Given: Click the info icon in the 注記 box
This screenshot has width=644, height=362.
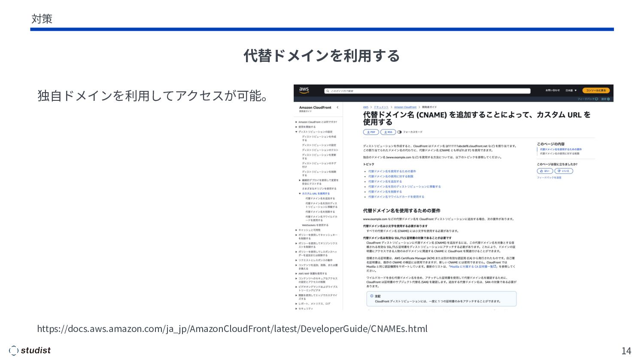Looking at the screenshot, I should pyautogui.click(x=372, y=296).
